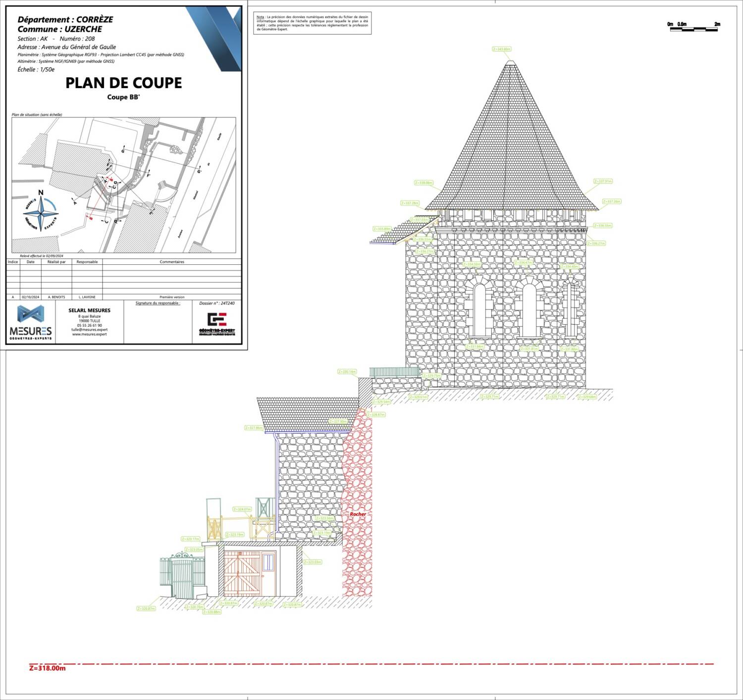Click the narrow rightmost tower window

click(x=571, y=308)
